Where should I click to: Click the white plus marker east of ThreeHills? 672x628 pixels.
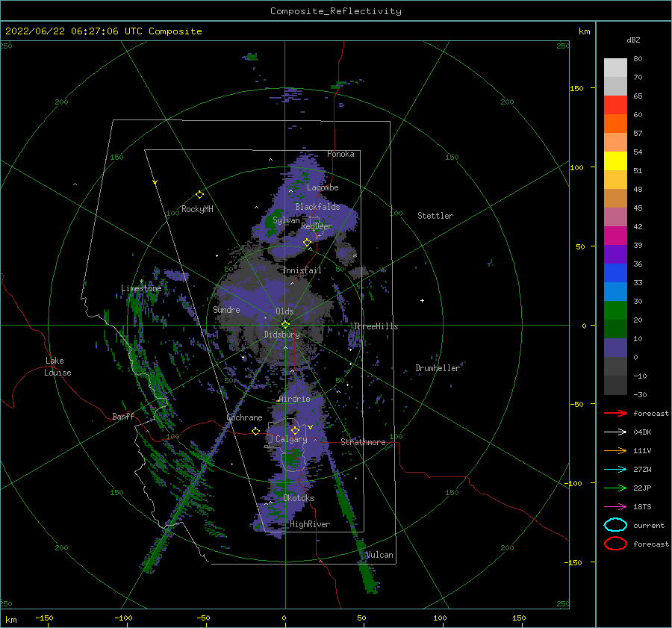(x=422, y=300)
